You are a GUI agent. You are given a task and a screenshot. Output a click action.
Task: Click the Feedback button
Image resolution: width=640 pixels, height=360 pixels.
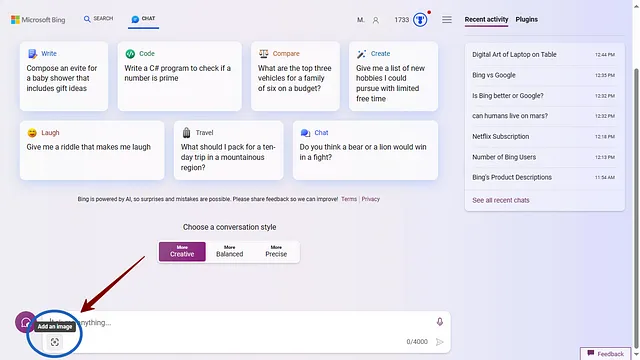[x=605, y=353]
